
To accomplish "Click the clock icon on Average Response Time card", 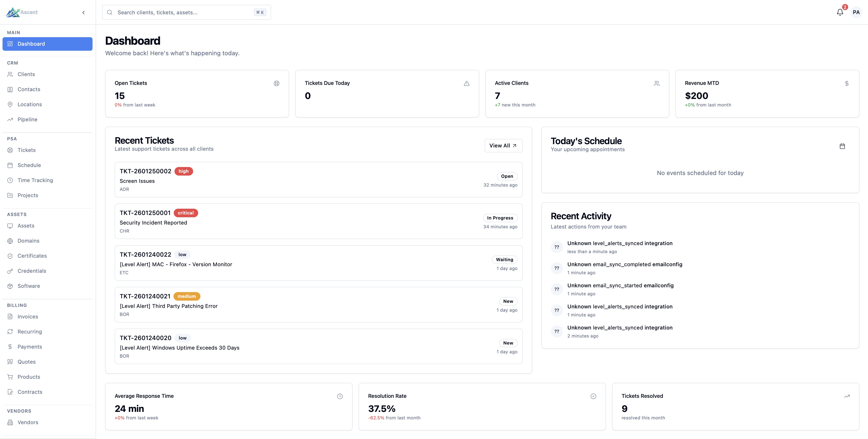I will [x=340, y=396].
